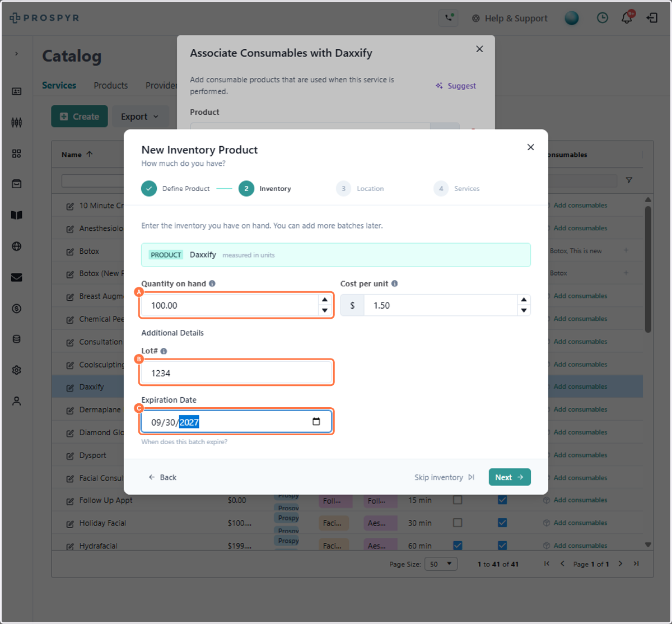Click Skip inventory
Image resolution: width=672 pixels, height=624 pixels.
click(x=445, y=477)
